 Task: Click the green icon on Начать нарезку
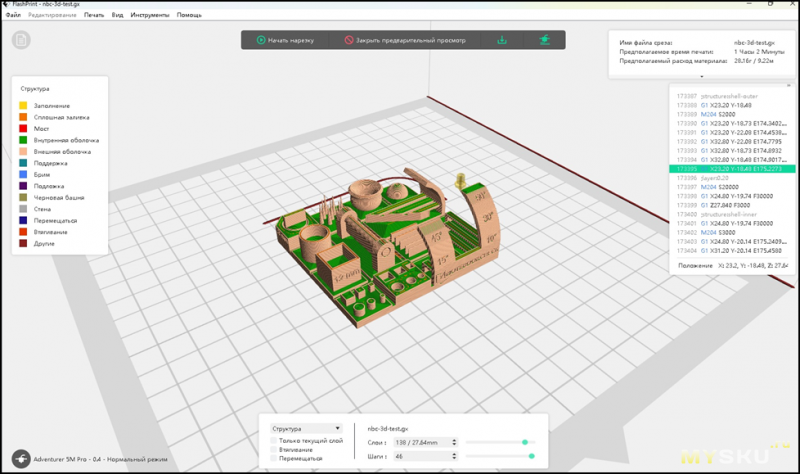[x=261, y=40]
